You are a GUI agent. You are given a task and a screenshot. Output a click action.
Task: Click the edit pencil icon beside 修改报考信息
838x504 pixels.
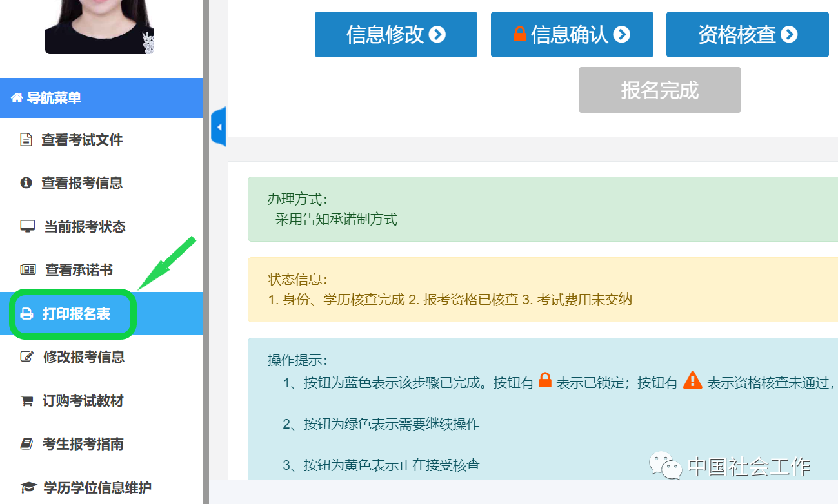(26, 357)
